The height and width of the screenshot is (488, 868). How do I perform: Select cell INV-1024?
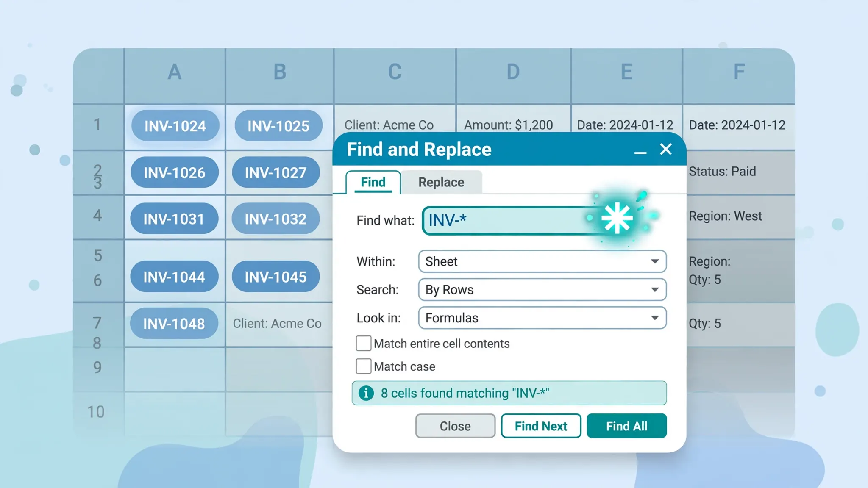click(x=175, y=126)
